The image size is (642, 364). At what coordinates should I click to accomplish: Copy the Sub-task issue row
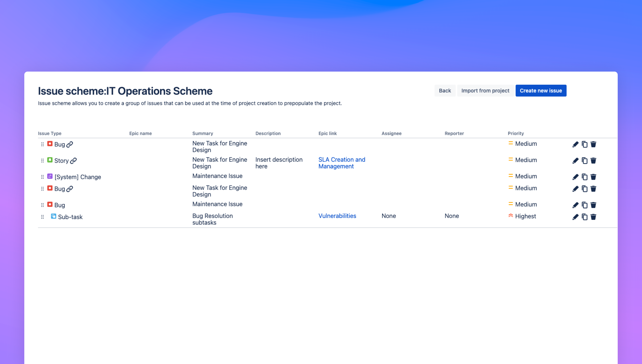point(584,217)
